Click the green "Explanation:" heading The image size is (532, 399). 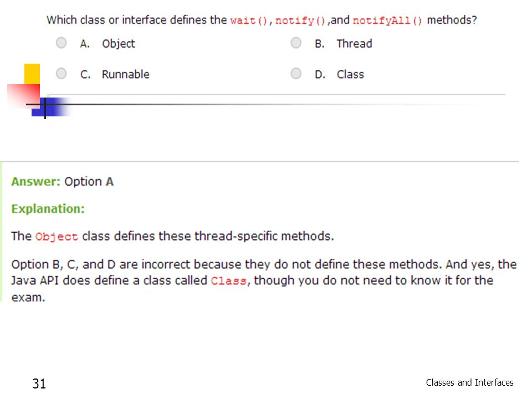click(48, 209)
